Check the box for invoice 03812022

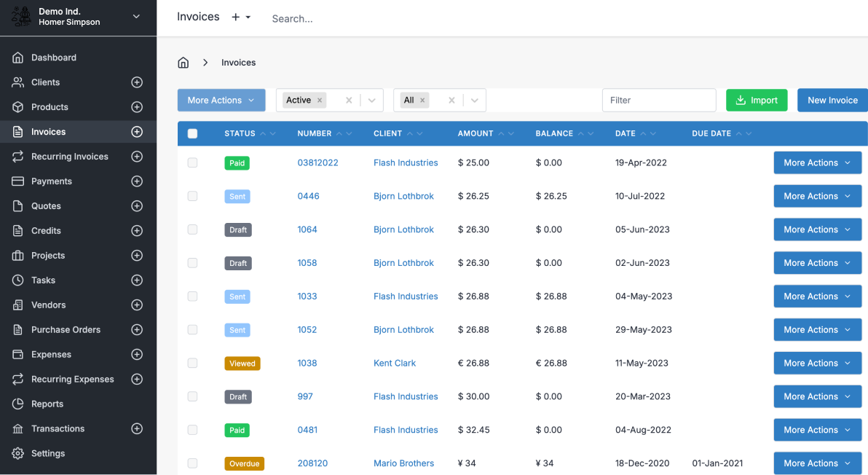coord(192,163)
